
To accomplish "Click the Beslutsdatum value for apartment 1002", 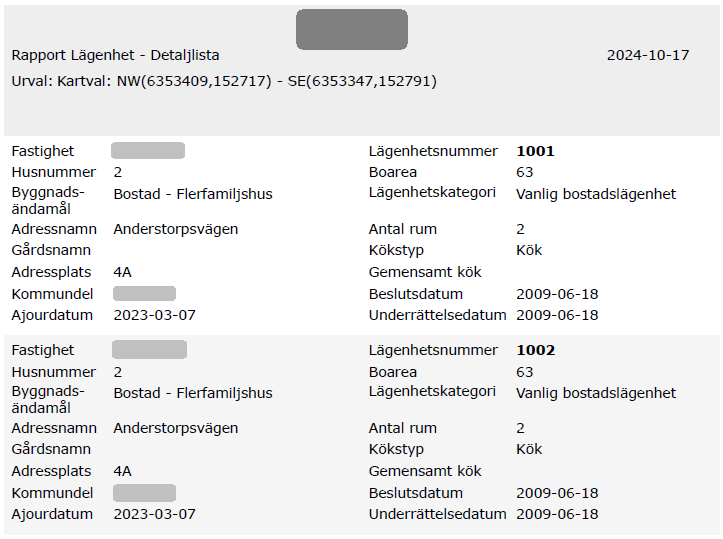I will (557, 493).
